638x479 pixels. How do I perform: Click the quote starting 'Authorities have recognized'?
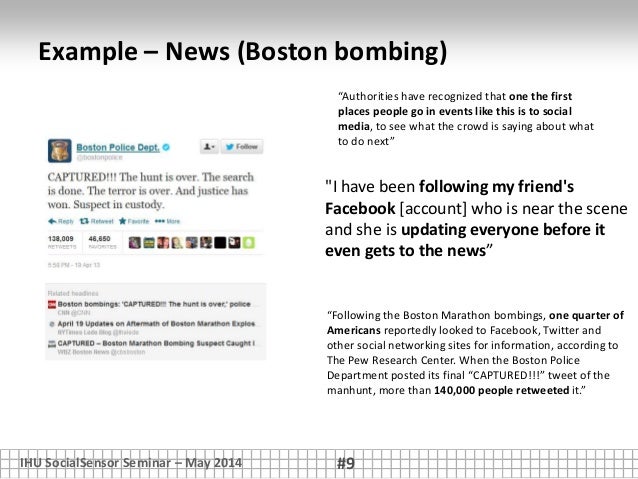[x=466, y=119]
